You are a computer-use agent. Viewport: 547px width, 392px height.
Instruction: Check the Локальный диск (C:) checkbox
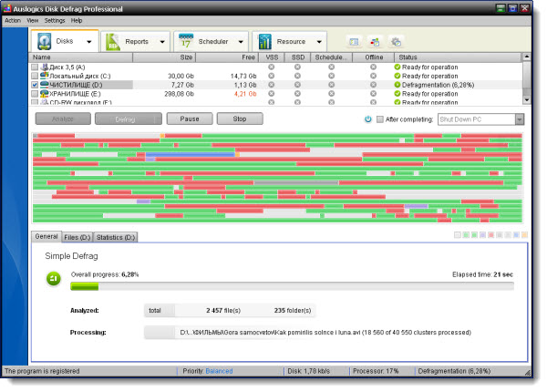[36, 76]
